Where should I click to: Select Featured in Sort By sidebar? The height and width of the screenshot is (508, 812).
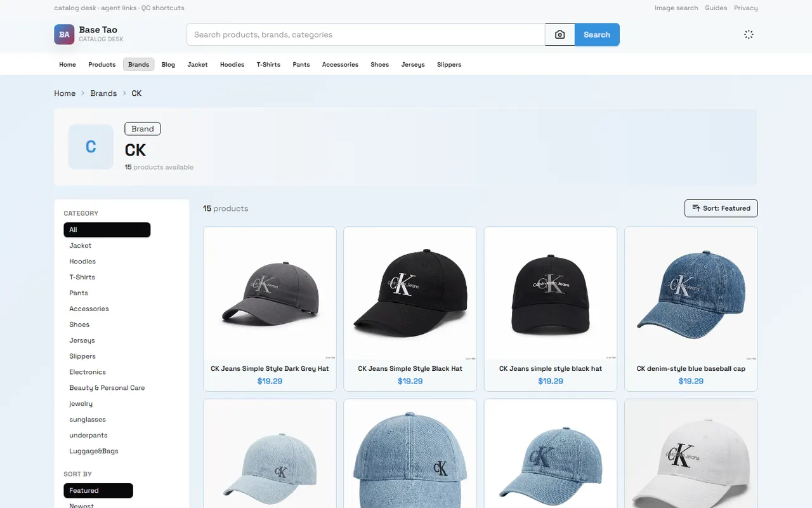(98, 490)
